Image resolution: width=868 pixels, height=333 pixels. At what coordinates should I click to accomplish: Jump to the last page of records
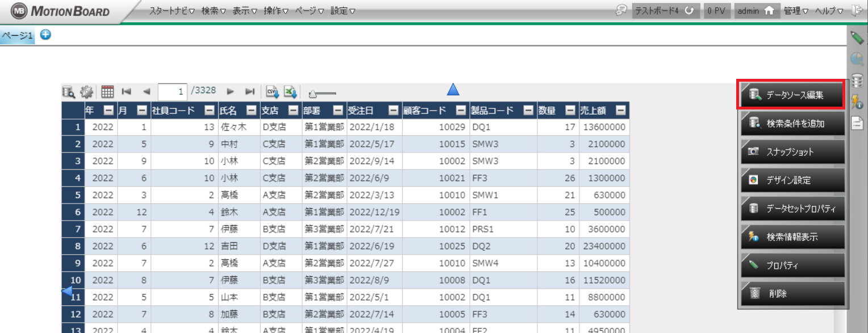(250, 91)
